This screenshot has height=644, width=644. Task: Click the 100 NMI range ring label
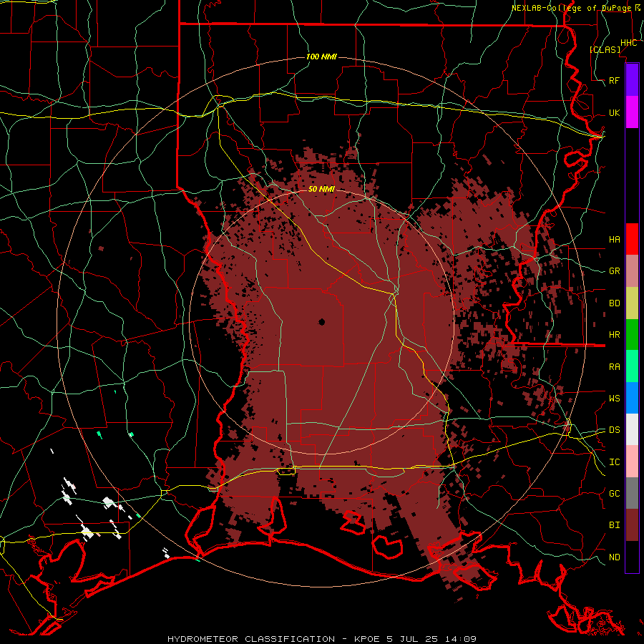coord(321,57)
